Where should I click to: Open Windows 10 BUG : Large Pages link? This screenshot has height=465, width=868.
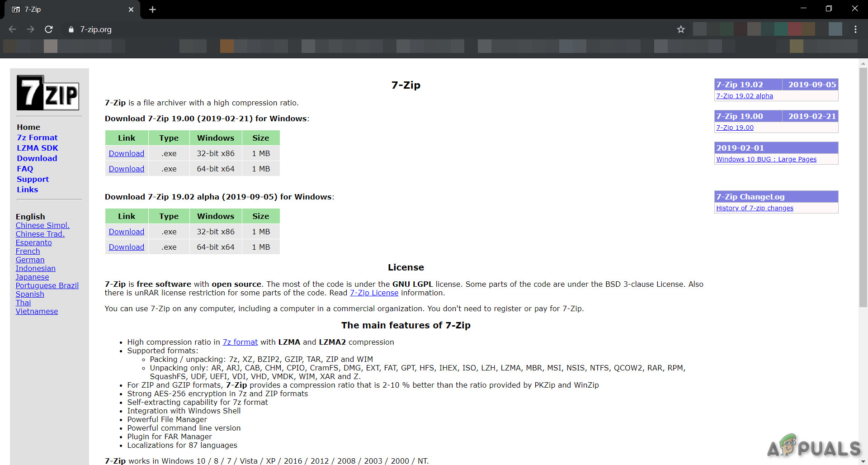point(766,159)
